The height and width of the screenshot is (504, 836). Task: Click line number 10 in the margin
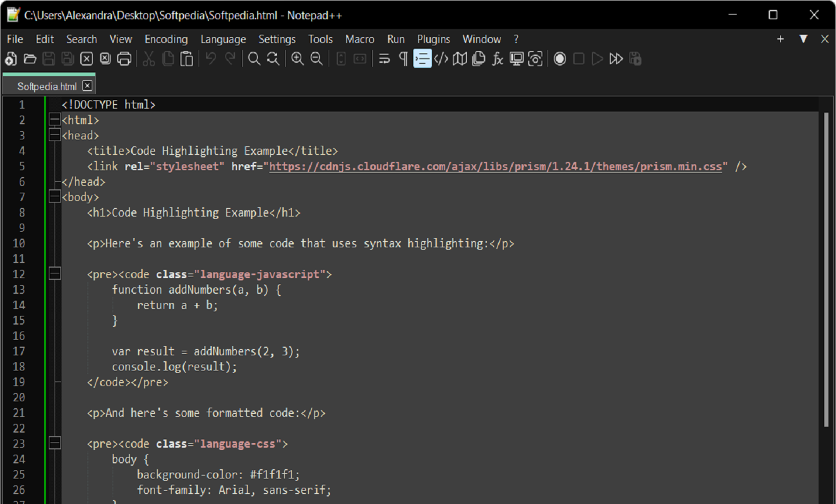[x=19, y=243]
